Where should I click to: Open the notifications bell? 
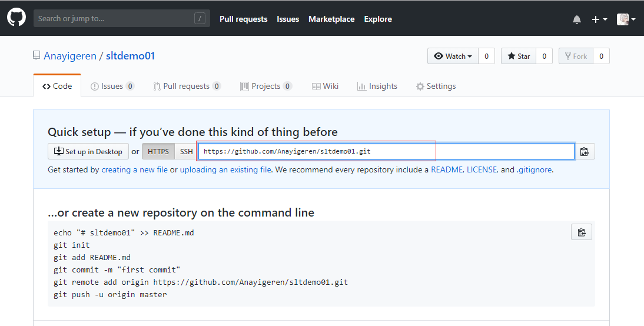577,19
